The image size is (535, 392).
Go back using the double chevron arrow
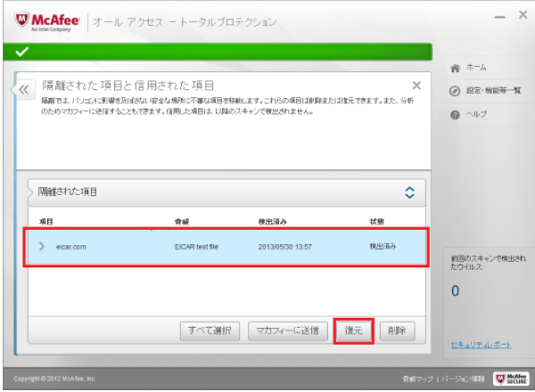click(24, 89)
